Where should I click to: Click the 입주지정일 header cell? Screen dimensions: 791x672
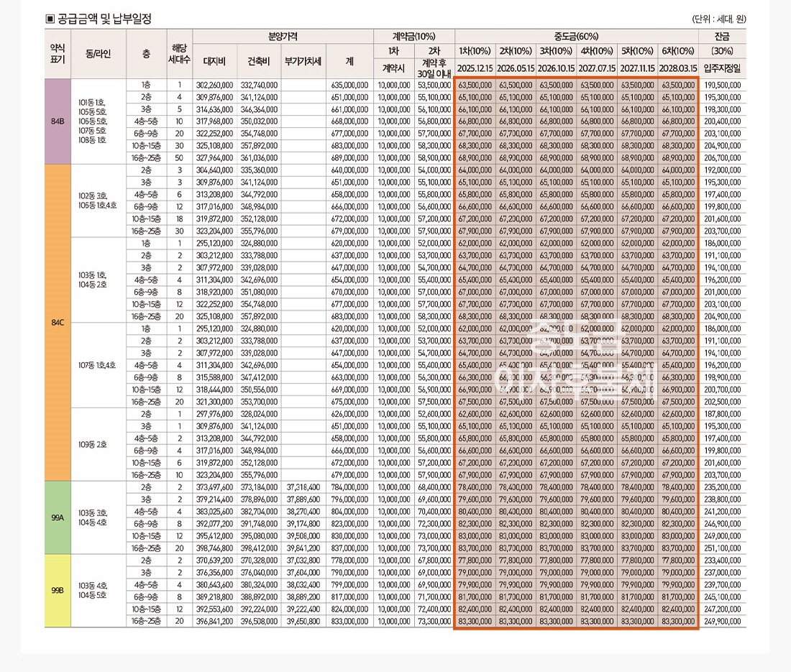pyautogui.click(x=722, y=68)
